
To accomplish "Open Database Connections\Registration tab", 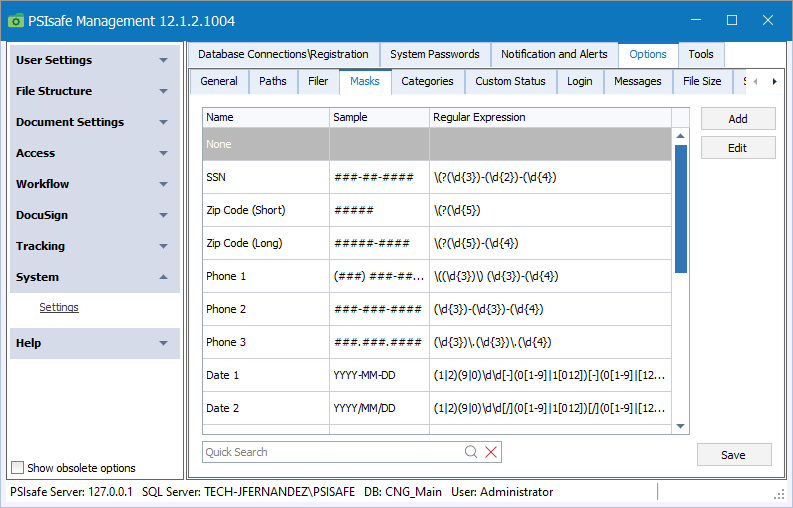I will pyautogui.click(x=283, y=54).
